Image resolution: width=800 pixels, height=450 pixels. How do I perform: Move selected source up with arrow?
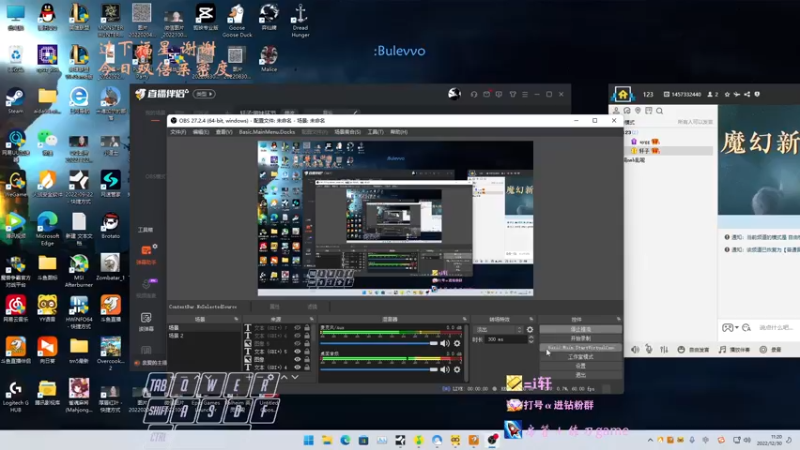(284, 377)
